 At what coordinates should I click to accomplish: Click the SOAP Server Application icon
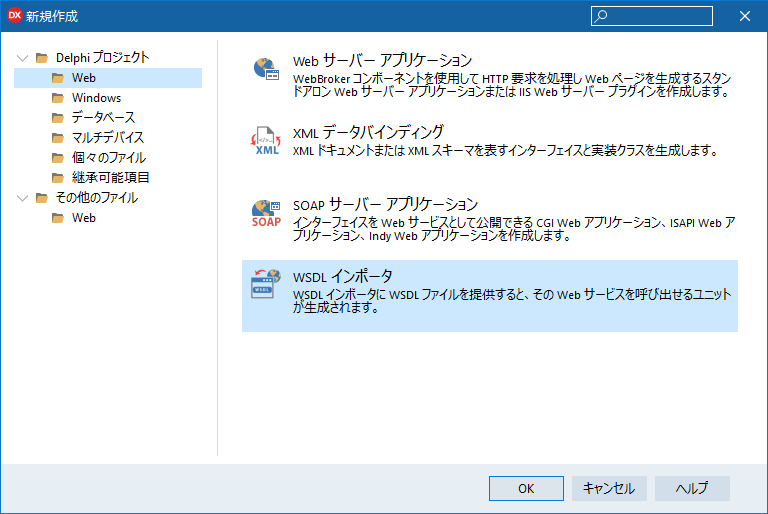[x=266, y=213]
